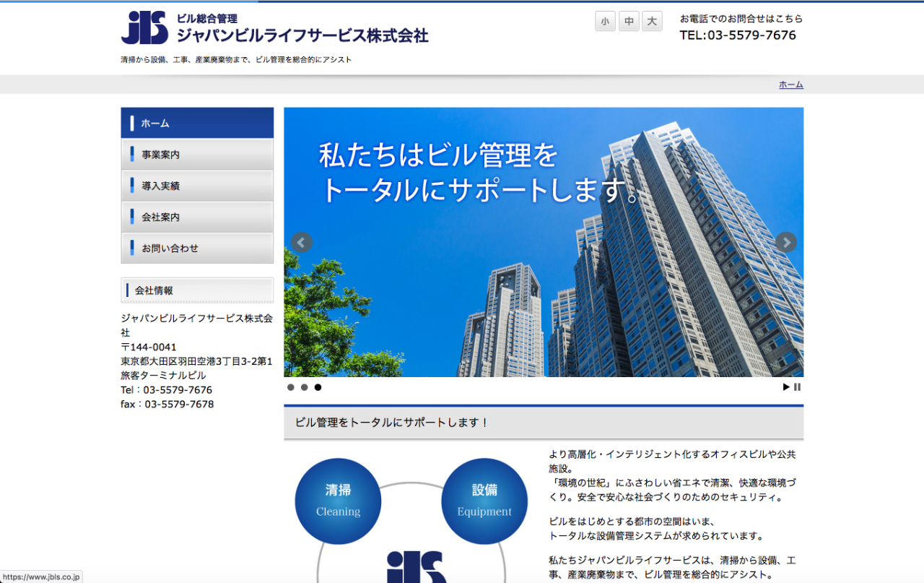Viewport: 924px width, 583px height.
Task: Click the phone number TEL:03-5579-7676
Action: pyautogui.click(x=738, y=35)
